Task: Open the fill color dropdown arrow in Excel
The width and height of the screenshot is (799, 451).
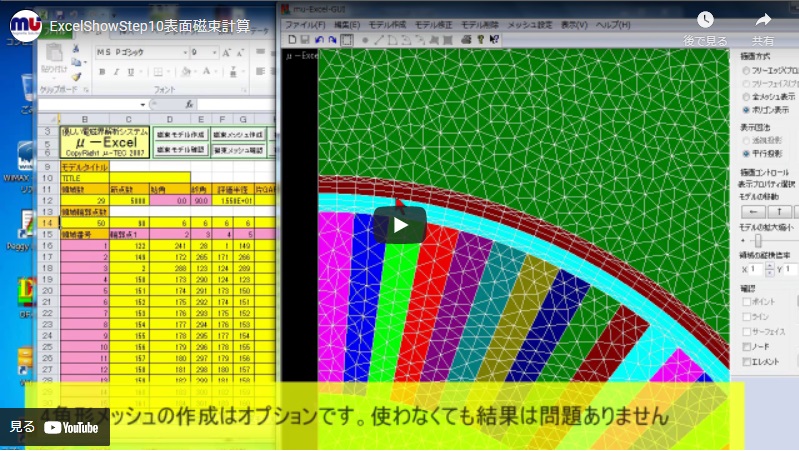Action: pyautogui.click(x=195, y=72)
